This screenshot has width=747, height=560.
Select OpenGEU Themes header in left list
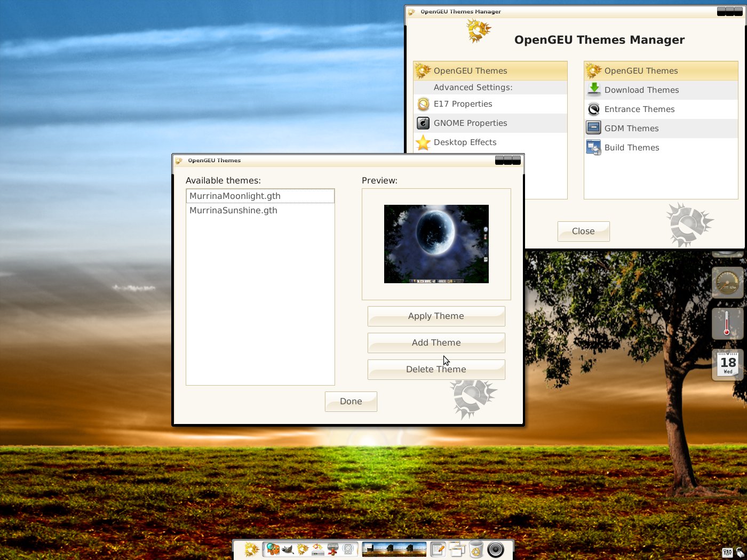click(490, 70)
